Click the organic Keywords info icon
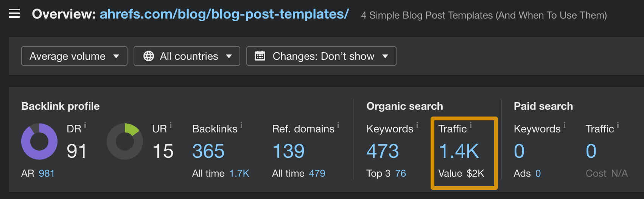The image size is (644, 199). coord(417,124)
